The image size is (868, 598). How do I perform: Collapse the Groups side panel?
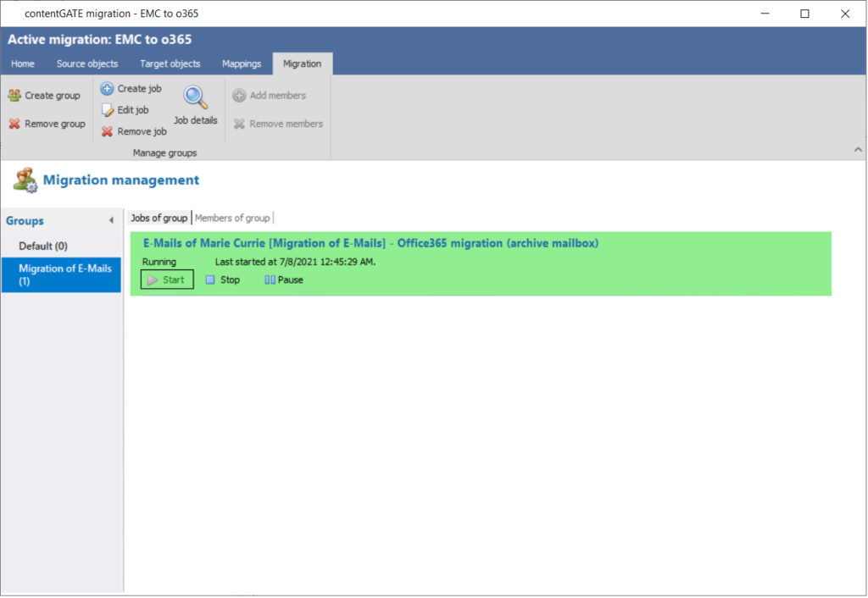click(x=111, y=221)
